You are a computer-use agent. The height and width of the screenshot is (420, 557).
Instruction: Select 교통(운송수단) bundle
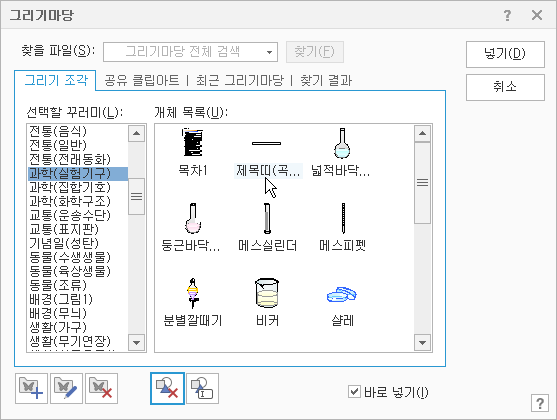78,215
